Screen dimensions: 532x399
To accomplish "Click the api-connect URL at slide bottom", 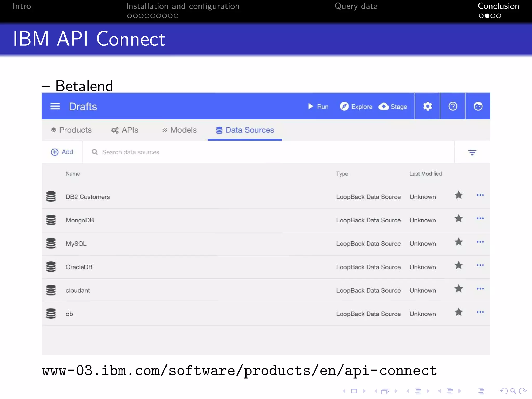I will (x=239, y=371).
